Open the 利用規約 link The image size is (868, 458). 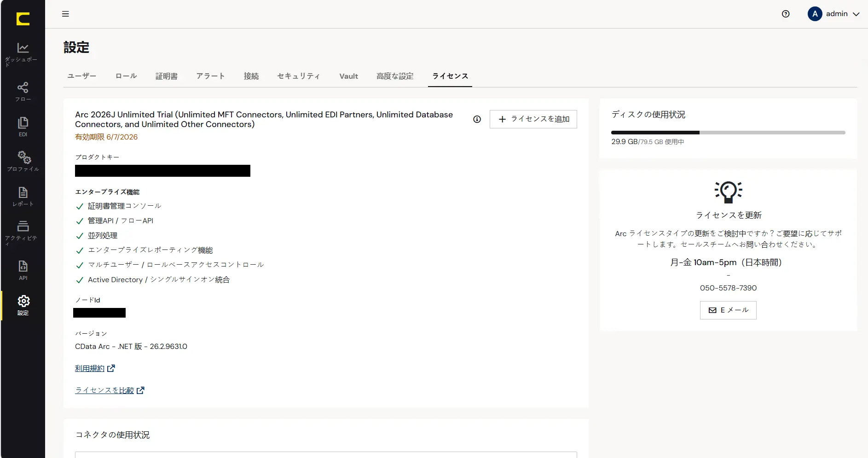[90, 368]
